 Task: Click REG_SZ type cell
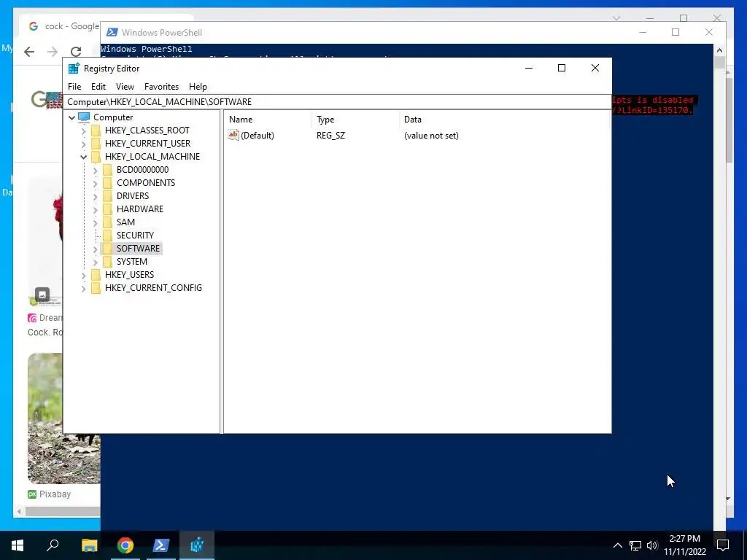click(330, 136)
